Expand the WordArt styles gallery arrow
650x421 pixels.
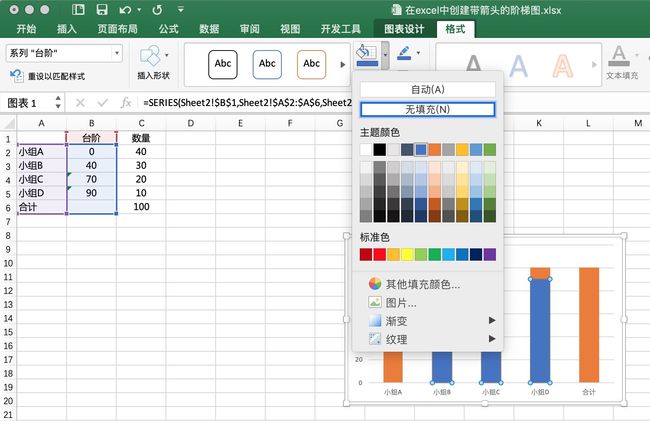point(594,65)
